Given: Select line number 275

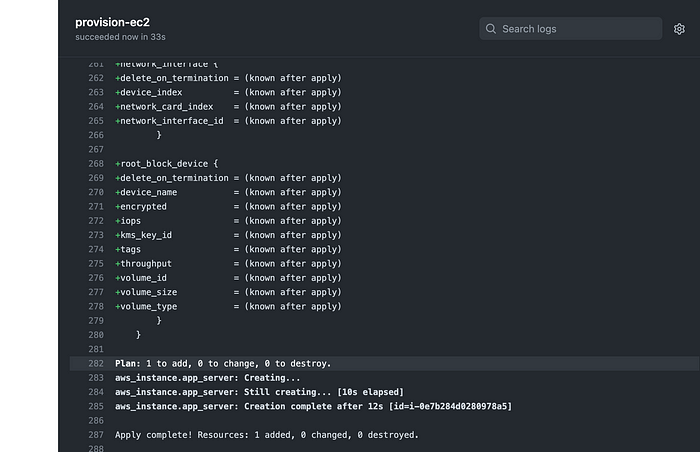Looking at the screenshot, I should [x=96, y=264].
